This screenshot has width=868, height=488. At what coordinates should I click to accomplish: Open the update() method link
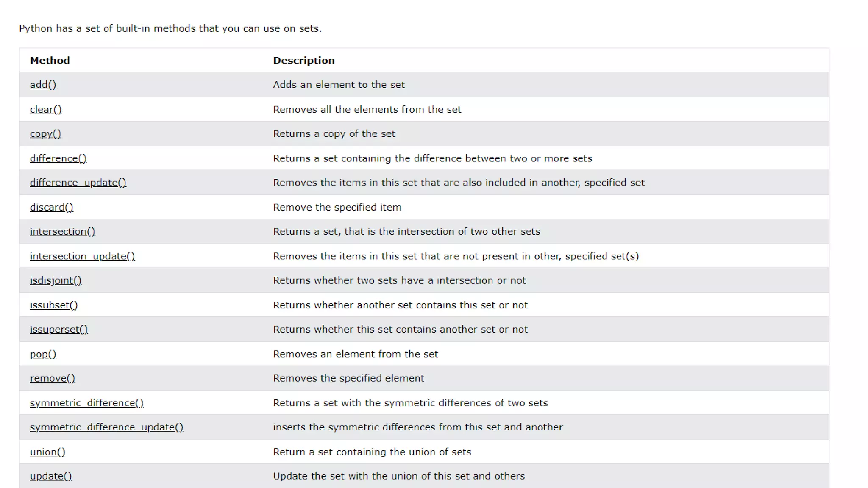click(x=51, y=476)
